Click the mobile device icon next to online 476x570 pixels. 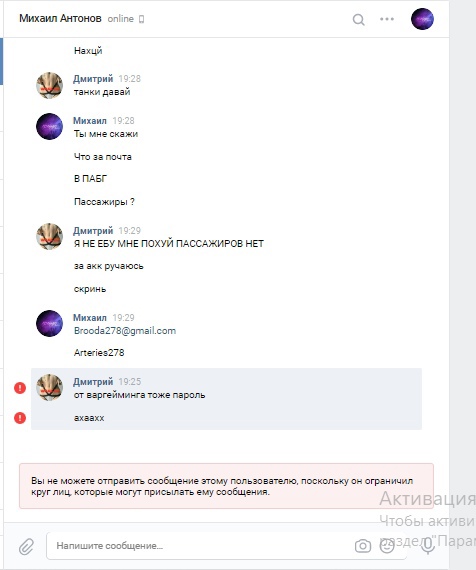pos(141,19)
